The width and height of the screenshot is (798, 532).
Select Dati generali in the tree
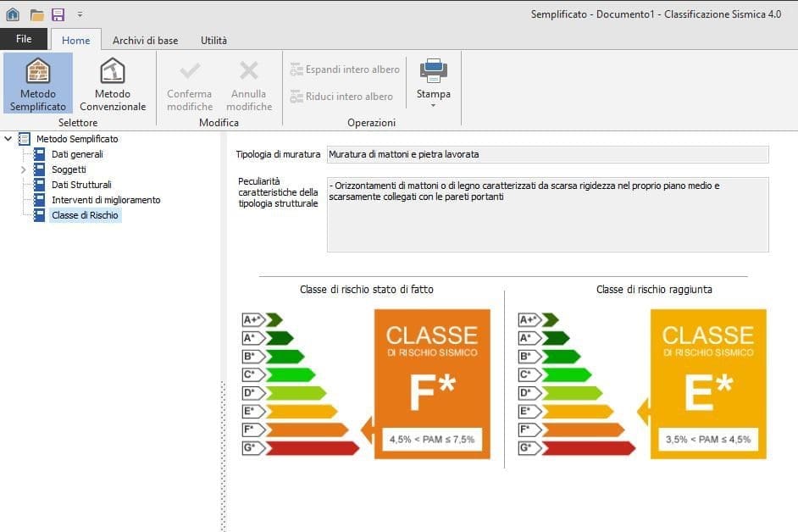(x=77, y=154)
